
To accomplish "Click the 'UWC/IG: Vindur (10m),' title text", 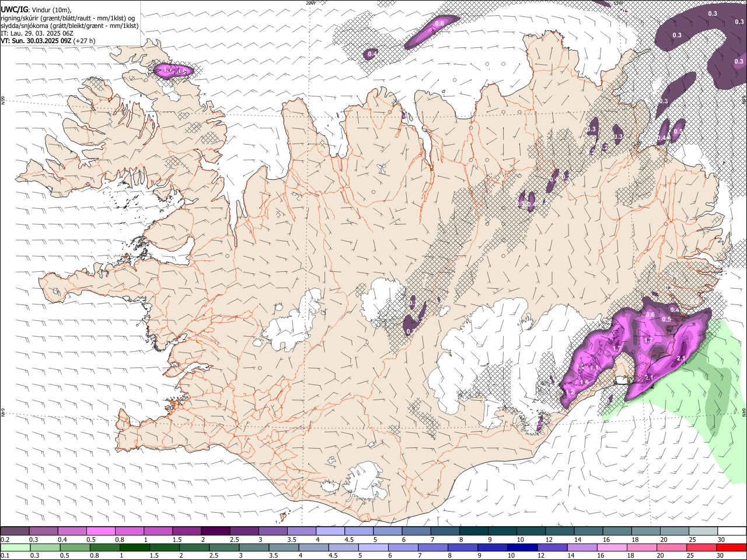I will click(36, 10).
